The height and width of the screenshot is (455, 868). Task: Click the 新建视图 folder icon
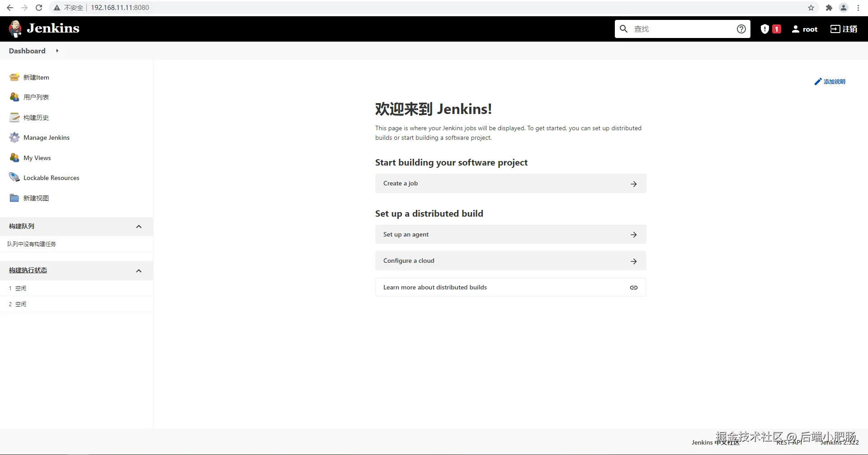pyautogui.click(x=14, y=198)
